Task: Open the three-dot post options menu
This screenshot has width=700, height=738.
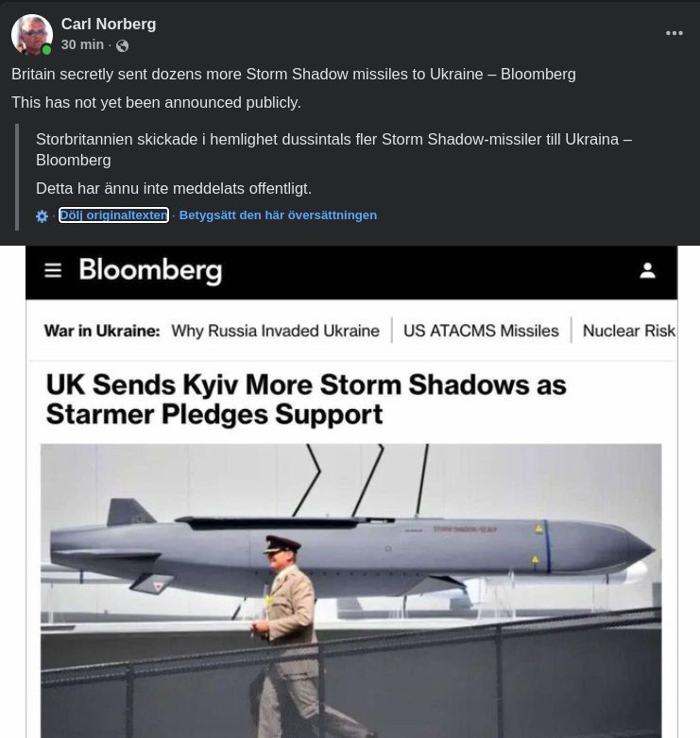Action: point(674,33)
